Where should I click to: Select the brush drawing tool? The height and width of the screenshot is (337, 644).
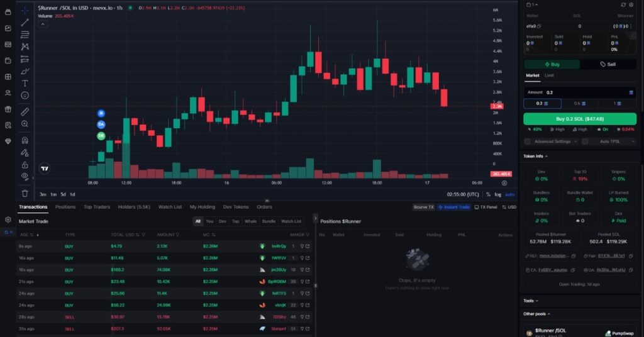coord(25,72)
